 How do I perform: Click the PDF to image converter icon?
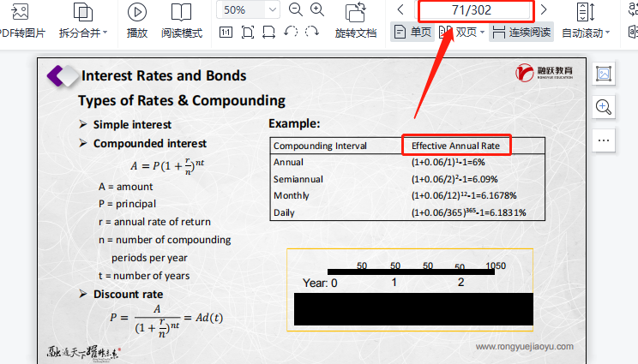[x=20, y=12]
